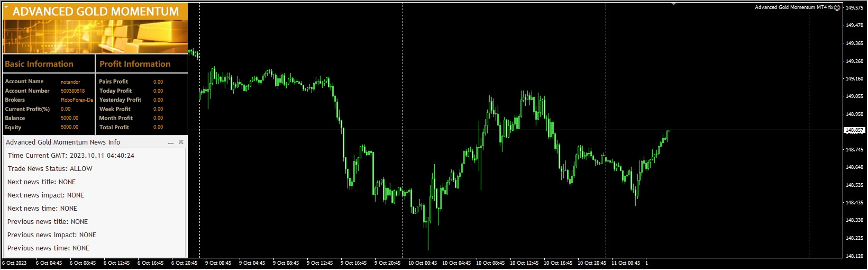
Task: Click the Next news title: NONE line
Action: pos(41,182)
